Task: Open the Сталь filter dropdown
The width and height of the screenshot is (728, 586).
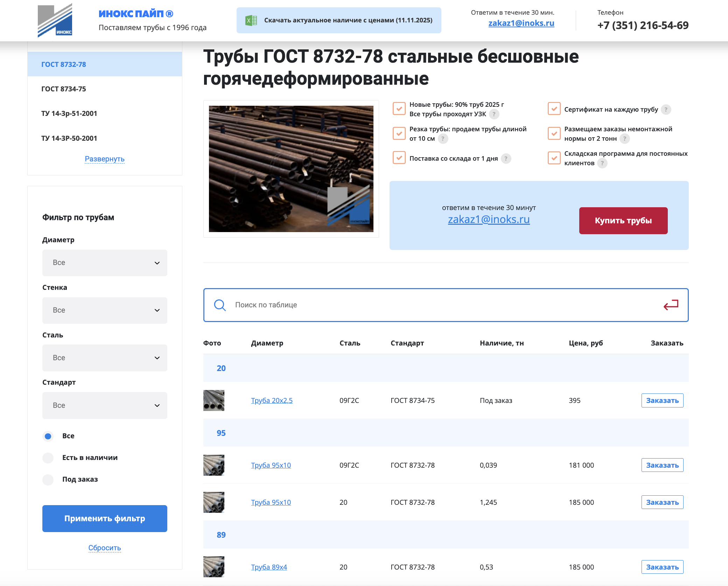Action: pyautogui.click(x=105, y=358)
